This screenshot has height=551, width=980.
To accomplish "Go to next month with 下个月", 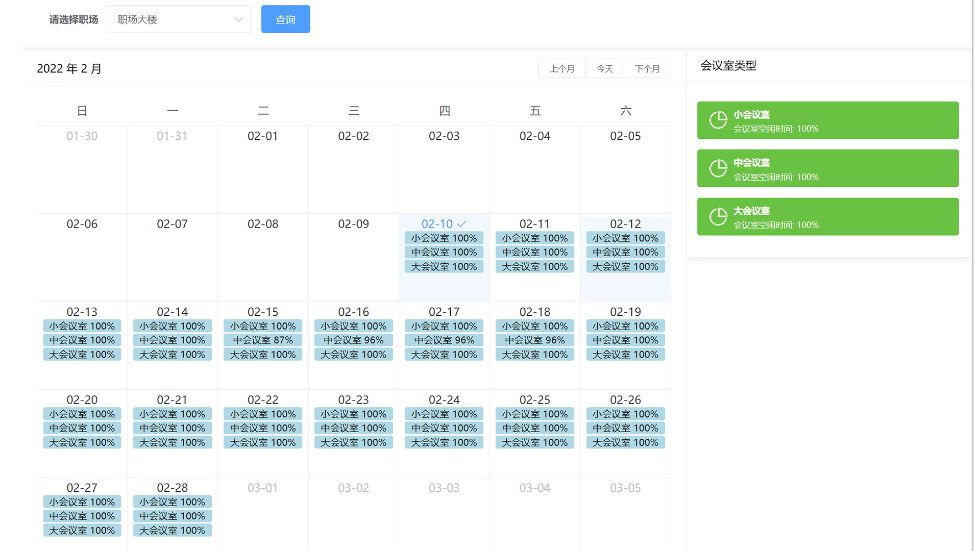I will click(647, 68).
